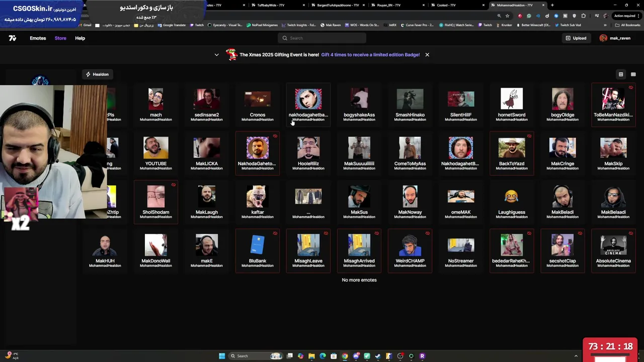Collapse the Xmas event banner chevron
Image resolution: width=644 pixels, height=362 pixels.
[216, 55]
